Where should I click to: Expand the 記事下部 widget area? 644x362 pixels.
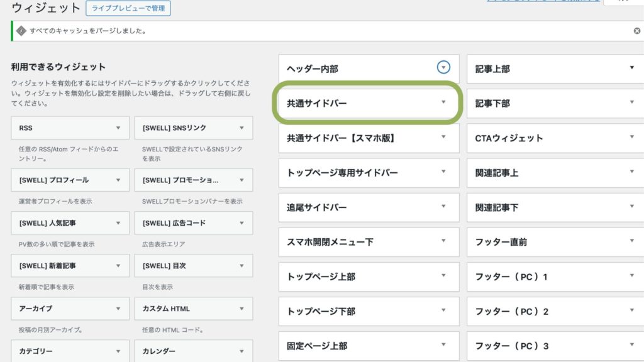click(632, 103)
